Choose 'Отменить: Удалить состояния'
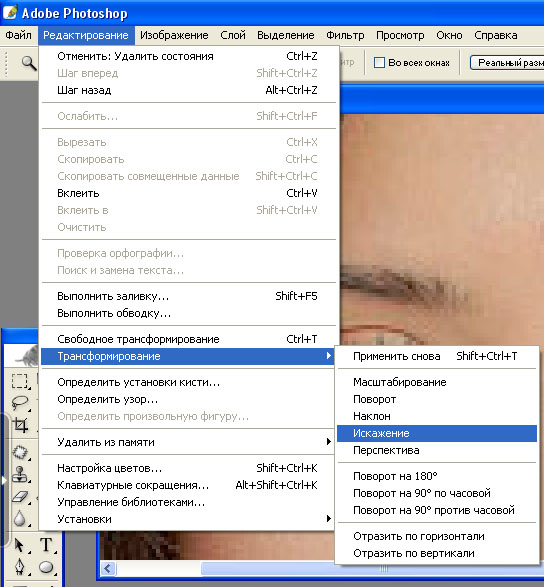 click(188, 56)
